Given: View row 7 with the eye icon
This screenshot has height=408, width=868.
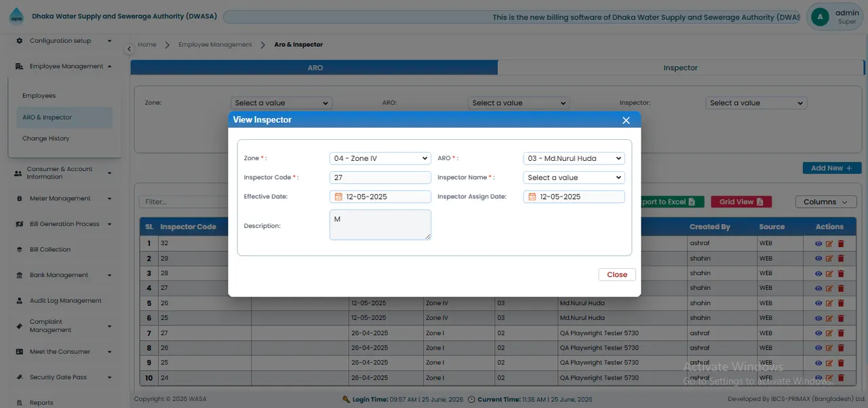Looking at the screenshot, I should 818,333.
